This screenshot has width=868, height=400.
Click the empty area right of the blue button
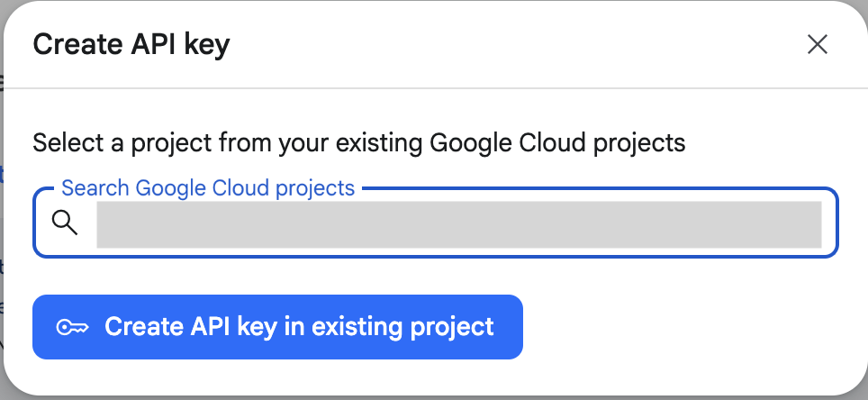[684, 326]
